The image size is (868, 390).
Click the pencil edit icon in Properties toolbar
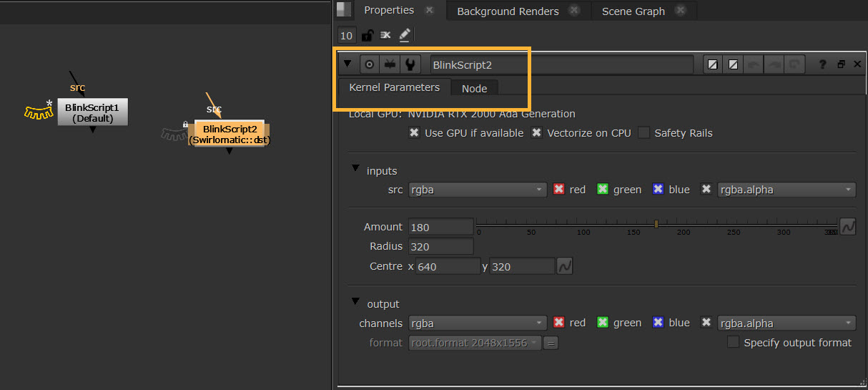coord(405,35)
